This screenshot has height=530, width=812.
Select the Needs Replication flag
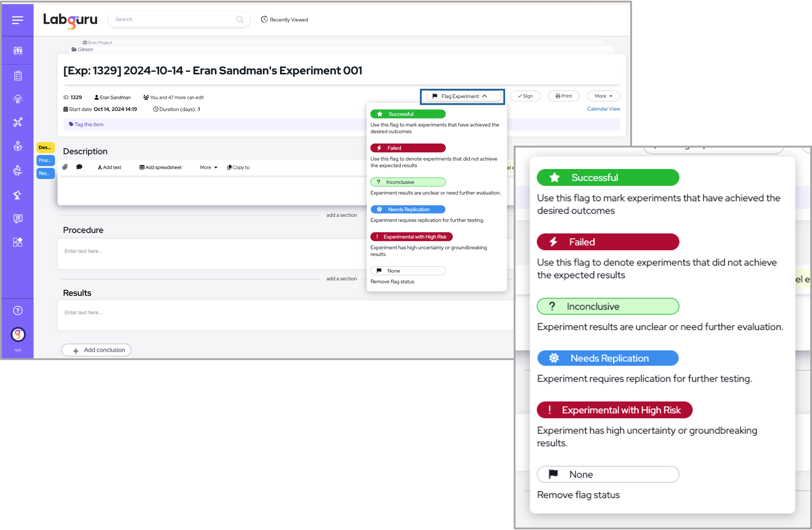click(x=408, y=209)
